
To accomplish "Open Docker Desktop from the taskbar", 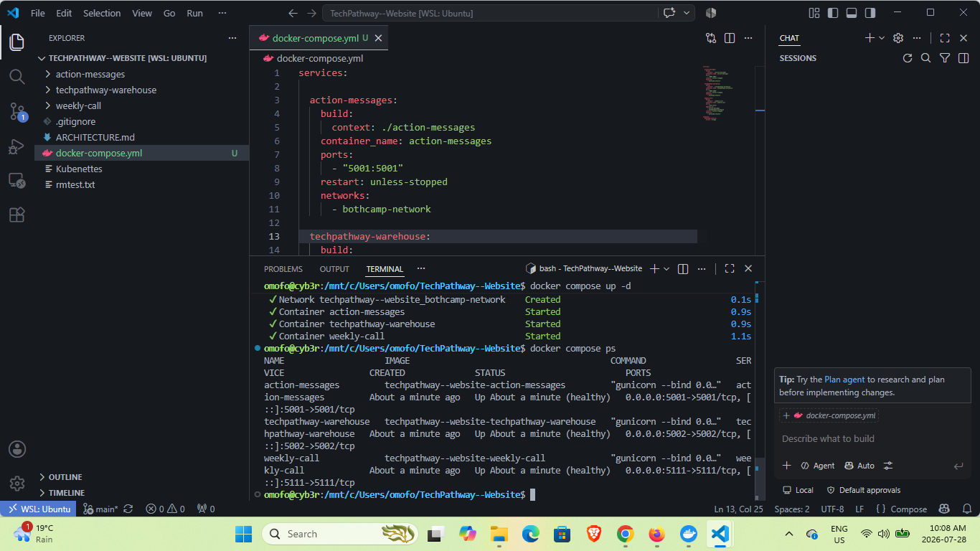I will [x=688, y=534].
